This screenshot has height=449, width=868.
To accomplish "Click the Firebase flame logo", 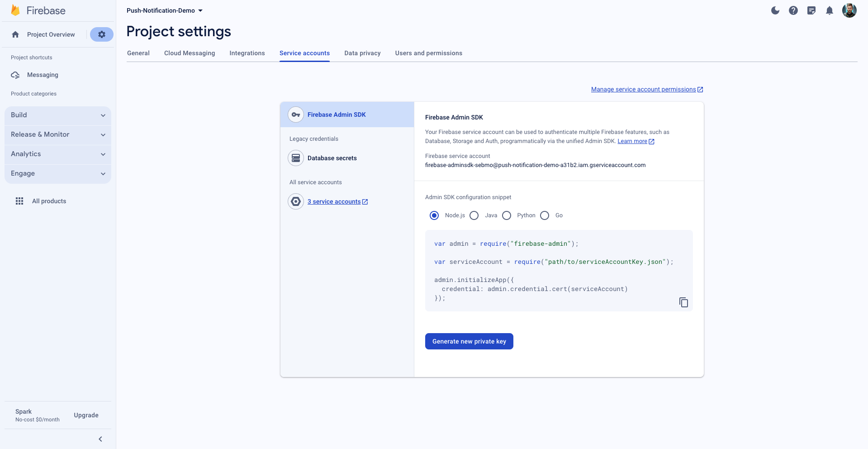I will (15, 10).
